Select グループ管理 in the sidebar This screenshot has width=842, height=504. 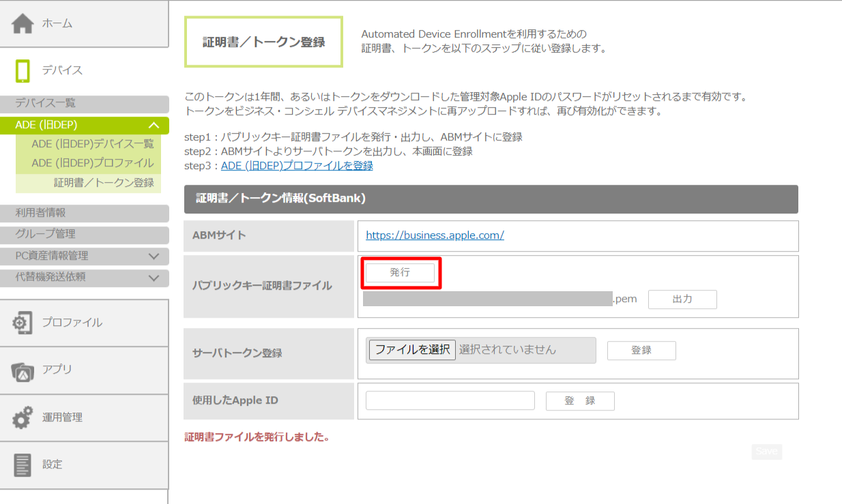point(46,234)
